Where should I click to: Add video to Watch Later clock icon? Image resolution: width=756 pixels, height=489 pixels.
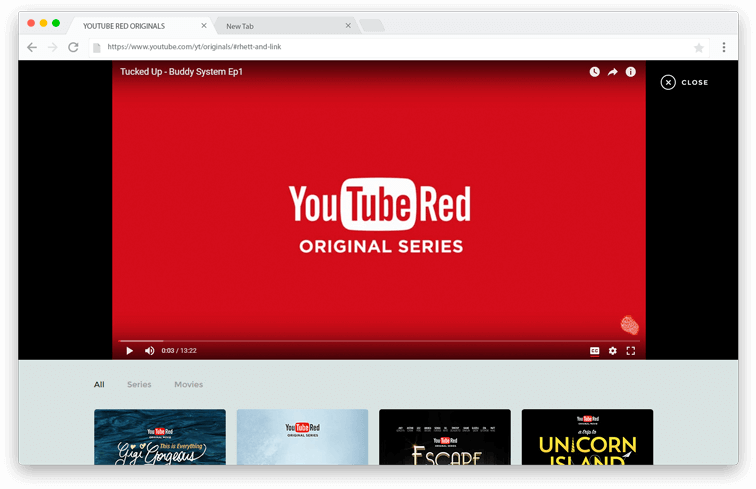tap(594, 72)
